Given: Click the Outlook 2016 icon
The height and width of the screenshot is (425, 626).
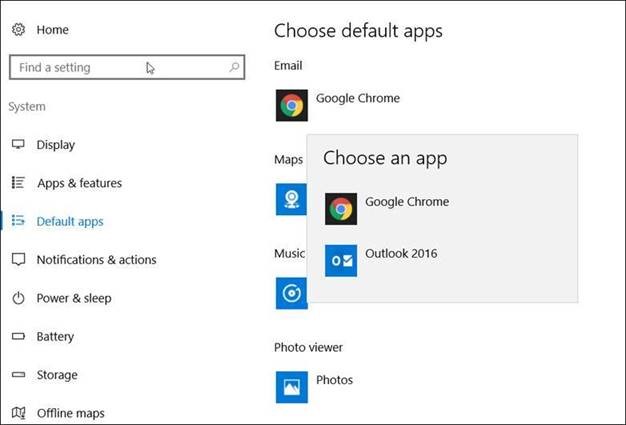Looking at the screenshot, I should point(341,261).
